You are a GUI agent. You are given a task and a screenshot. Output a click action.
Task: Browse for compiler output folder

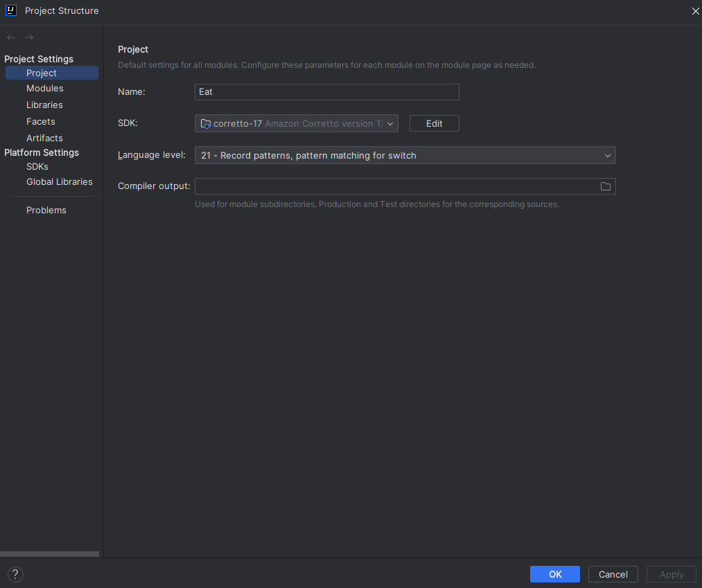click(x=605, y=186)
